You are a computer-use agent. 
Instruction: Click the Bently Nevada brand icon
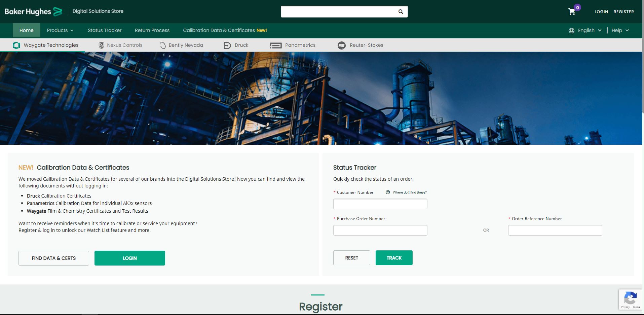coord(163,45)
